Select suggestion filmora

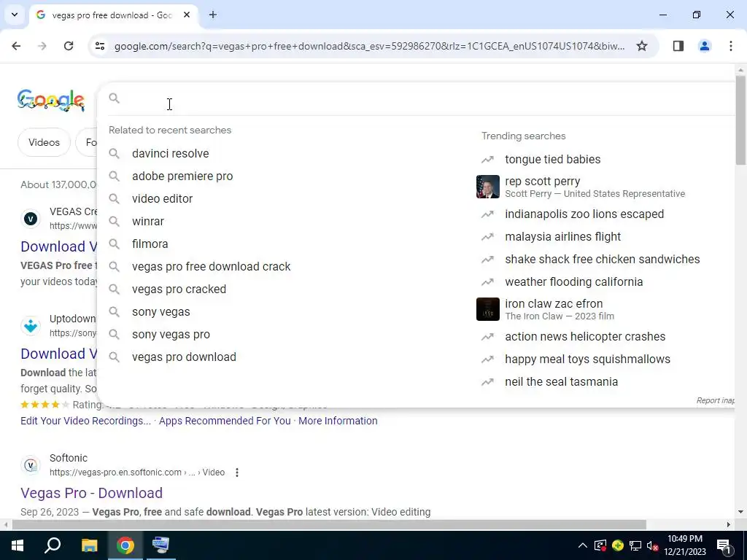(150, 244)
